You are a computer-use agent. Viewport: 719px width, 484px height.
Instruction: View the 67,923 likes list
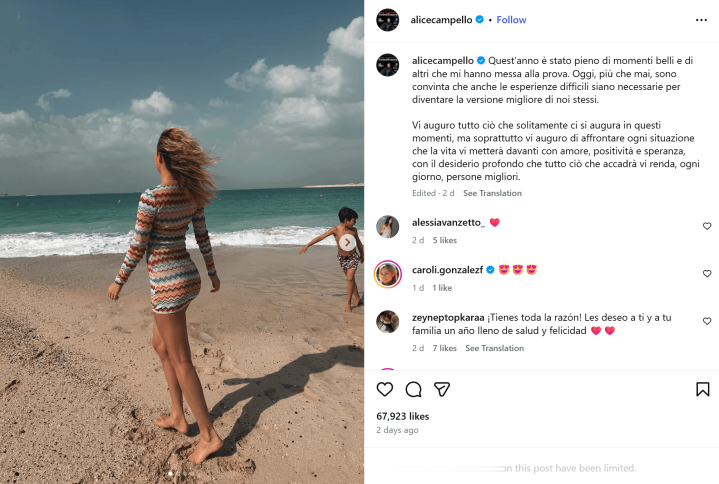tap(403, 416)
